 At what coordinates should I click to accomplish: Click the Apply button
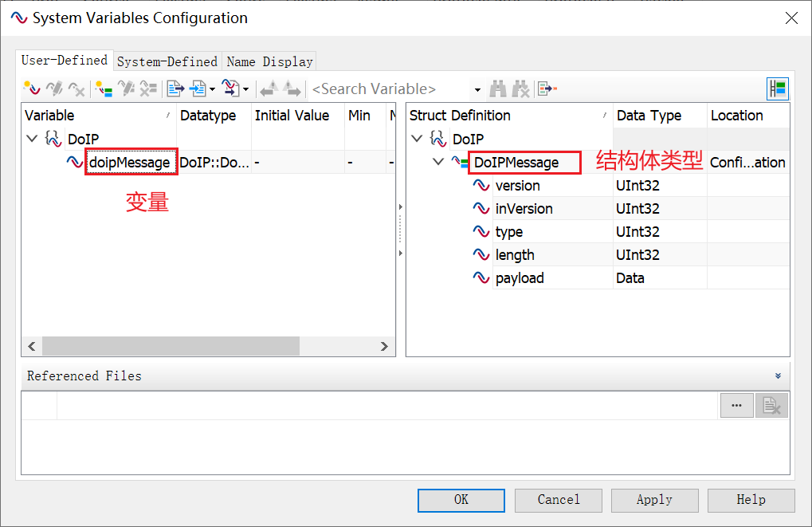point(654,500)
